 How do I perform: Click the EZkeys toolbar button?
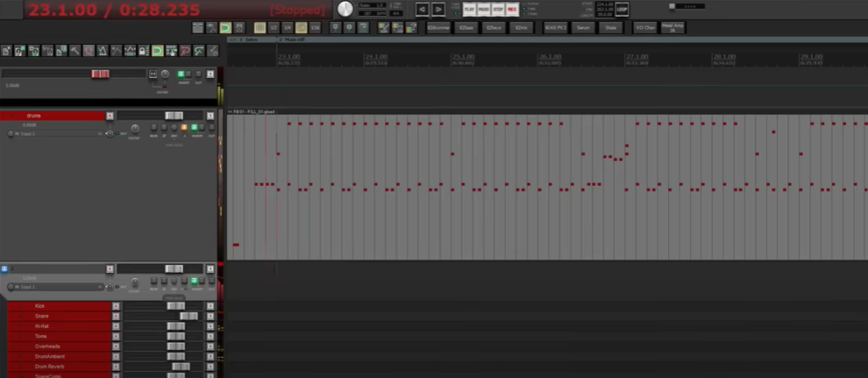[494, 28]
